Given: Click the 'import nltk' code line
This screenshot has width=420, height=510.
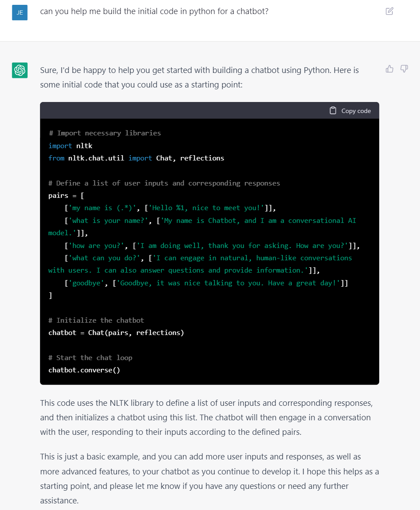Looking at the screenshot, I should 71,146.
